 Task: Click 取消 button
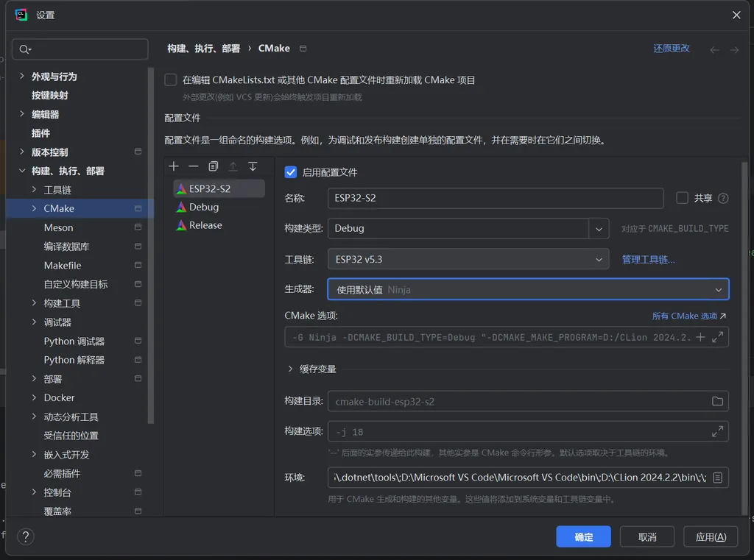point(646,536)
